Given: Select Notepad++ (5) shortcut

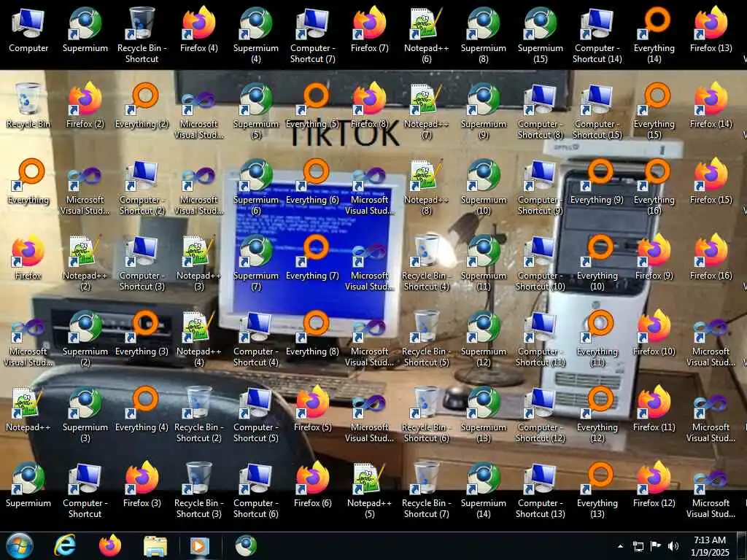Looking at the screenshot, I should (370, 489).
